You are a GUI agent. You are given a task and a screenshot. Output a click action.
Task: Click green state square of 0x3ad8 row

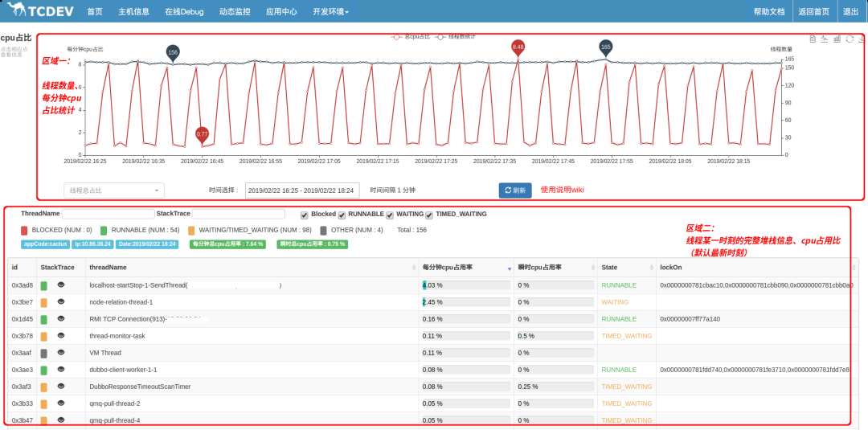pos(44,285)
